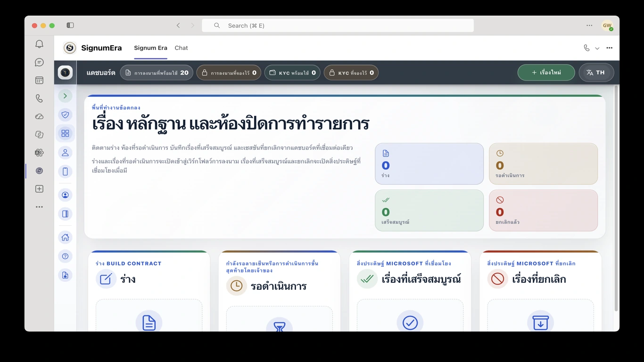Toggle the Teams sidebar panel icon

[x=70, y=25]
